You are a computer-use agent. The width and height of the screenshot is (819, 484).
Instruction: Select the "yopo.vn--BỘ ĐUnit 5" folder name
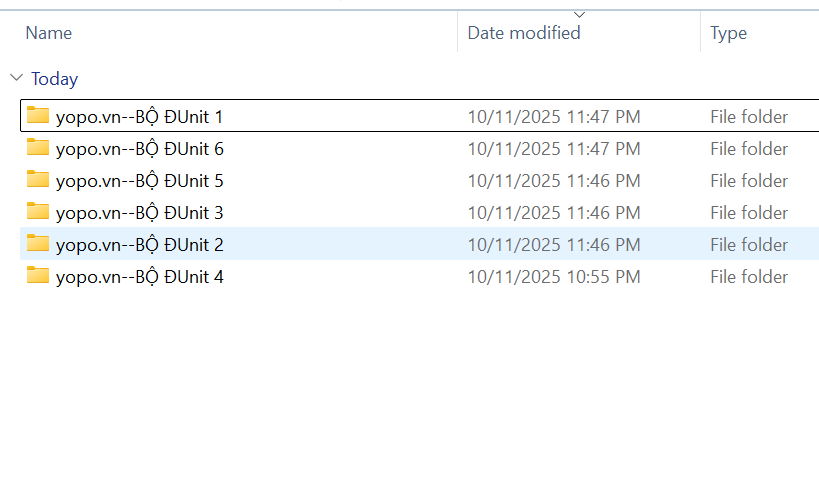pyautogui.click(x=139, y=181)
